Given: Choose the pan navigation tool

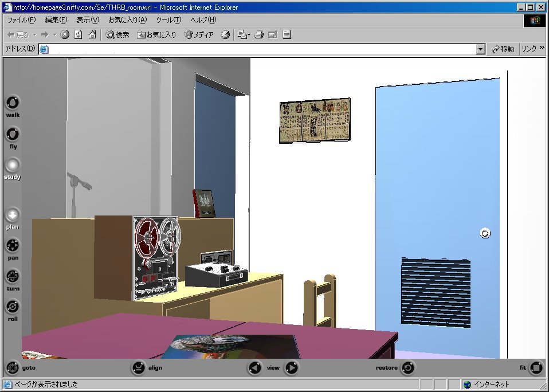Looking at the screenshot, I should pos(12,246).
